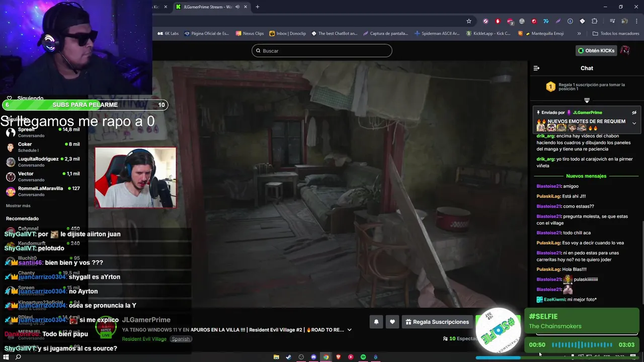
Task: Close the JLGamerPrime Stream tab
Action: tap(246, 7)
